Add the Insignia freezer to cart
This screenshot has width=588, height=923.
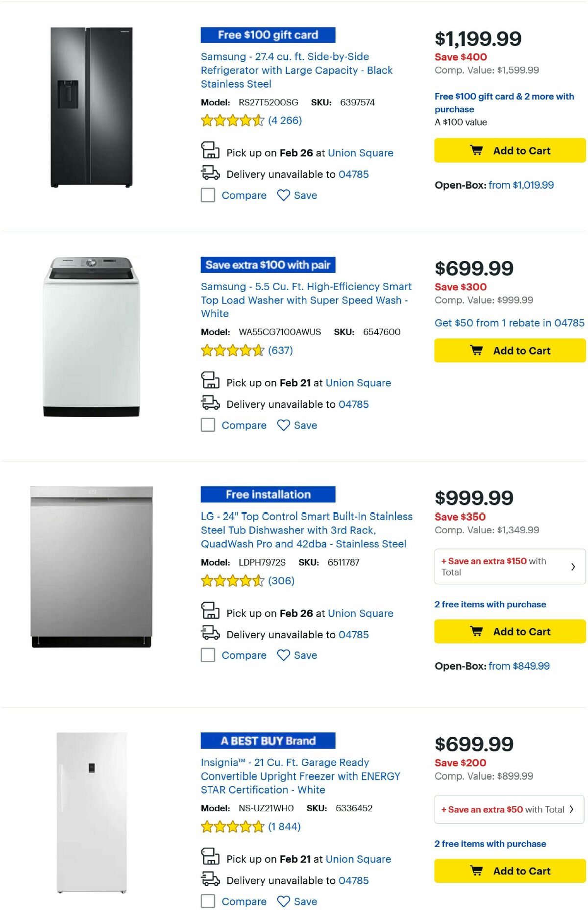[x=509, y=871]
